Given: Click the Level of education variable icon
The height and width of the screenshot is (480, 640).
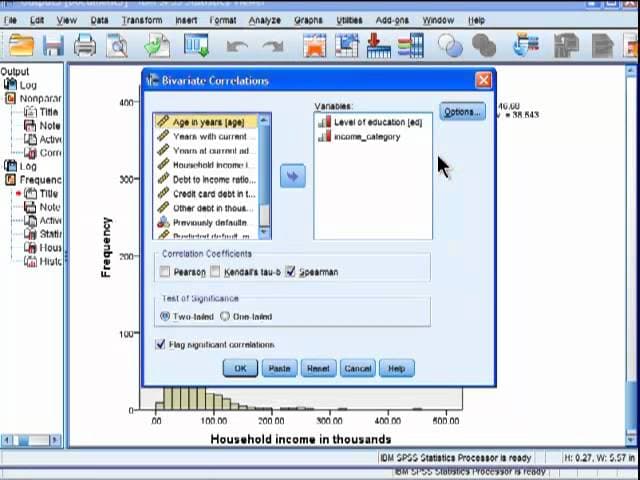Looking at the screenshot, I should coord(324,122).
